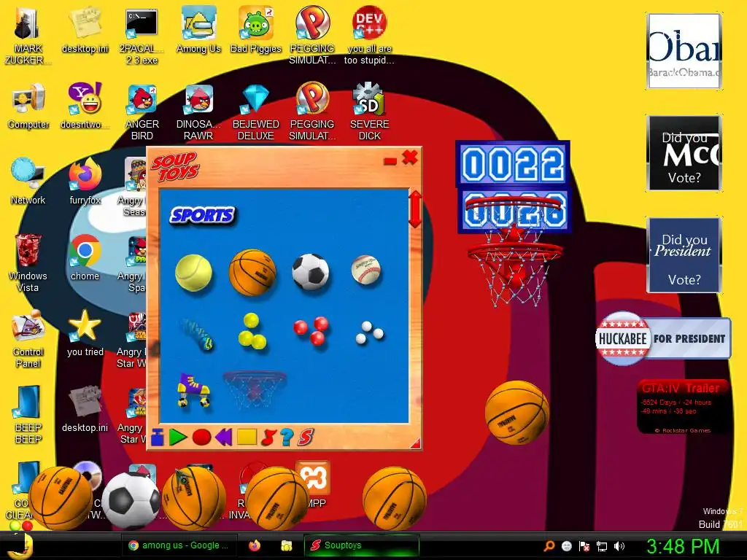Viewport: 747px width, 560px height.
Task: Toggle sound with the red music note
Action: pos(268,437)
